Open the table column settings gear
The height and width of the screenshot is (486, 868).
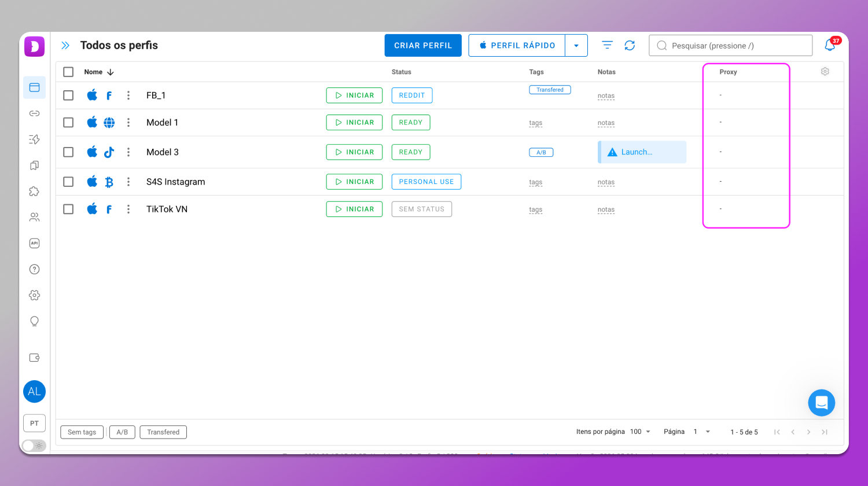click(x=825, y=71)
